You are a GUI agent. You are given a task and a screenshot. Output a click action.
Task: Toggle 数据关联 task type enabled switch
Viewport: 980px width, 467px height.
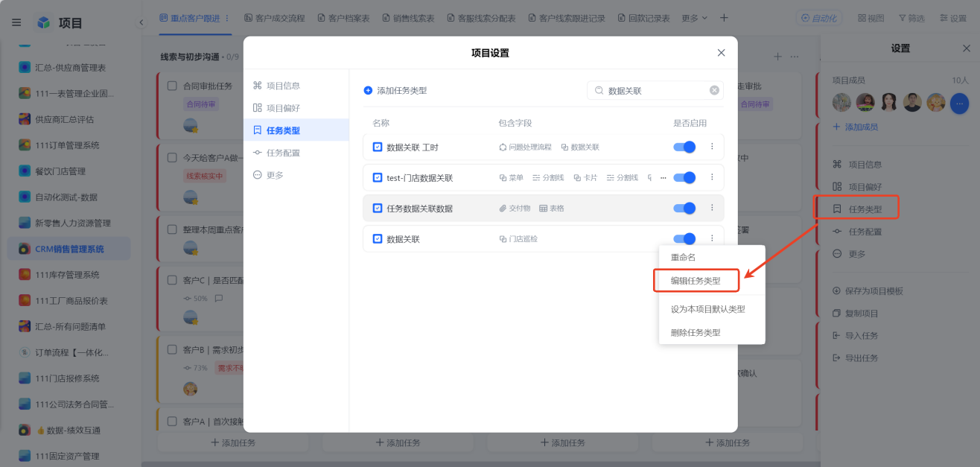(x=684, y=239)
